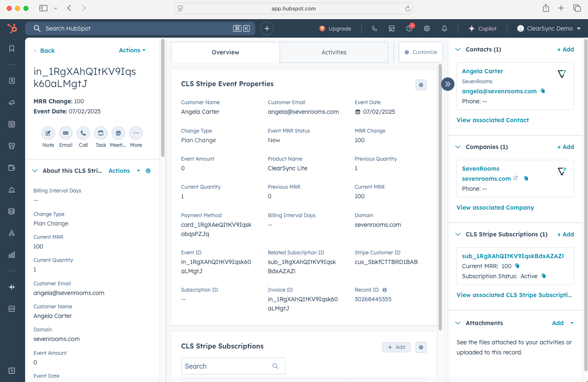Add subscription via sidebar CLS Stripe Subscriptions + Add
The width and height of the screenshot is (588, 382).
click(x=565, y=234)
